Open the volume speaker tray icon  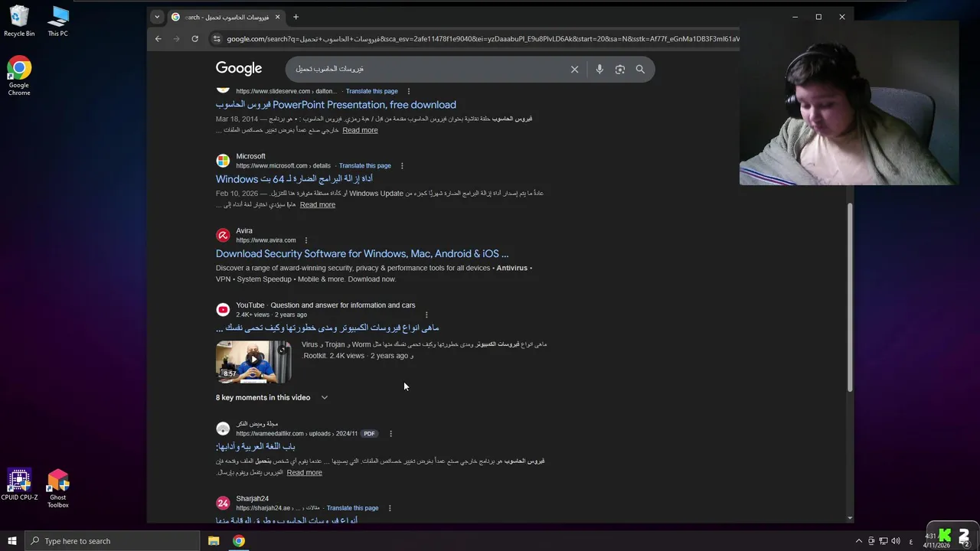point(895,541)
